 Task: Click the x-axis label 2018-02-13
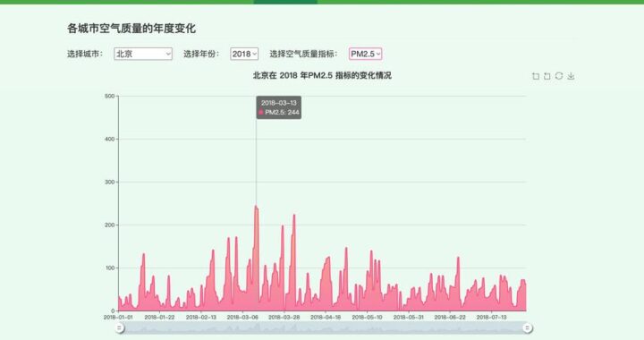coord(201,318)
